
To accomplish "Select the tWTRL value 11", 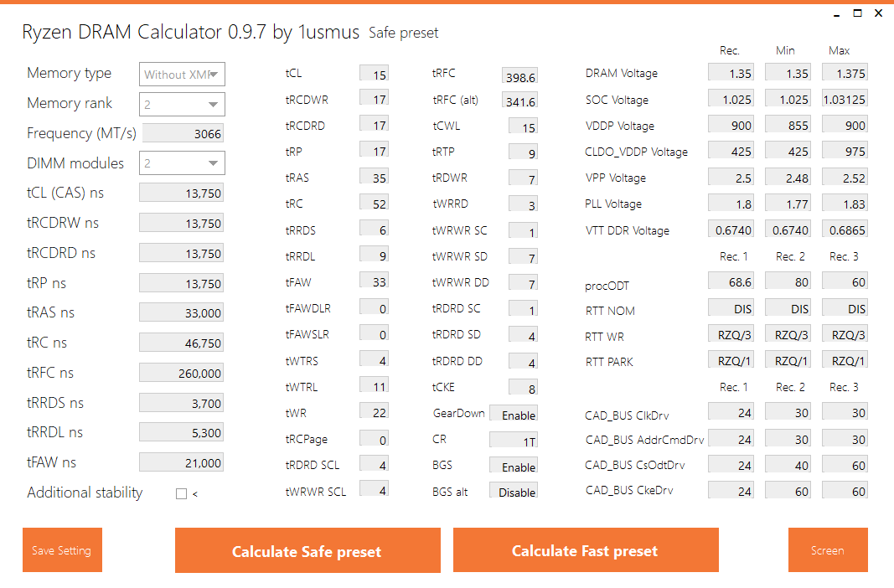I will (x=374, y=386).
